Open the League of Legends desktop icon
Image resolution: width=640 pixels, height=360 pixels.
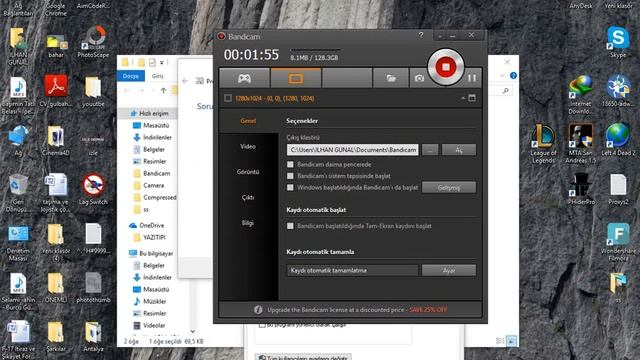[x=544, y=144]
